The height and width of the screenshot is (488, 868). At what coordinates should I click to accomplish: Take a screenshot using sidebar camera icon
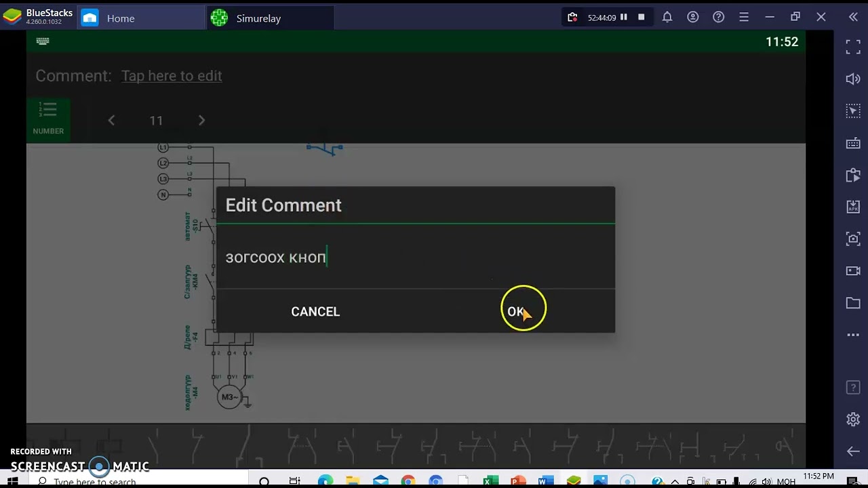tap(853, 239)
